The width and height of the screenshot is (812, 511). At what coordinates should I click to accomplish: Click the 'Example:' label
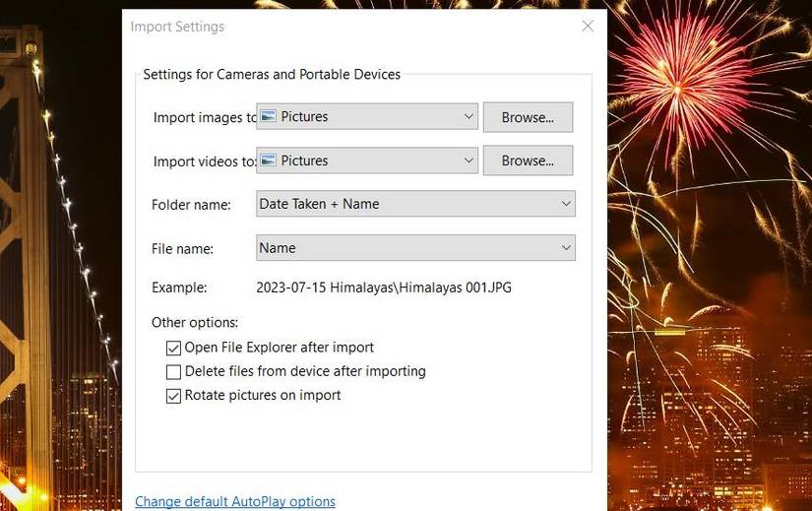pyautogui.click(x=179, y=287)
